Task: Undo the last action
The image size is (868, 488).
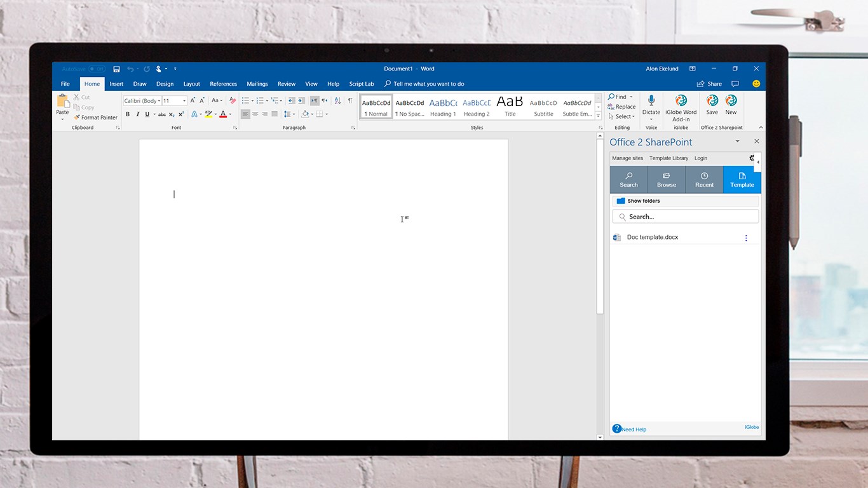Action: 130,69
